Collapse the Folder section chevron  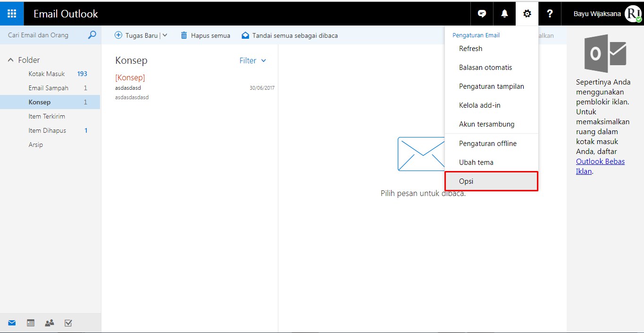tap(10, 60)
